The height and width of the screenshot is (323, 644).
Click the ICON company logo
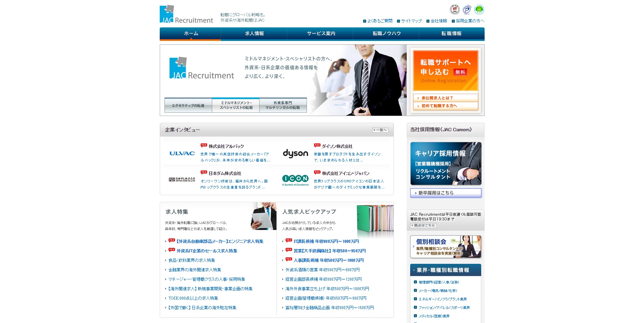(x=295, y=180)
